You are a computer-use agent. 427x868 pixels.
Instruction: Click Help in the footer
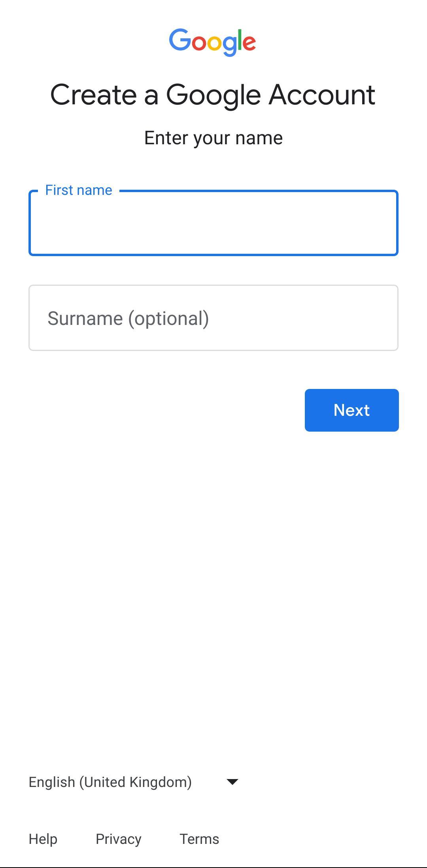[43, 838]
